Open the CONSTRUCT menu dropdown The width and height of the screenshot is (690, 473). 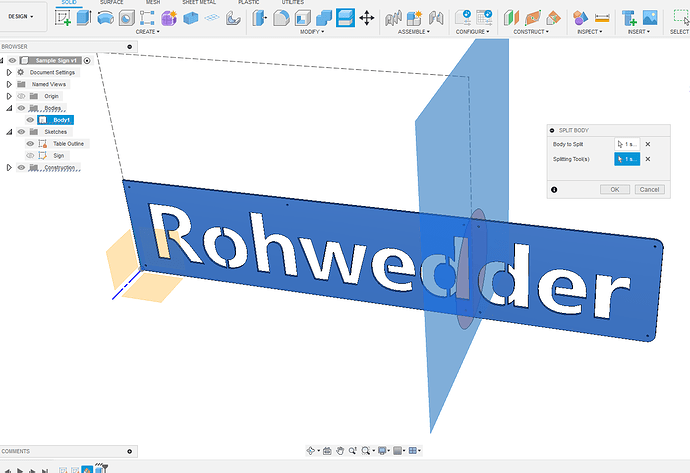(531, 32)
